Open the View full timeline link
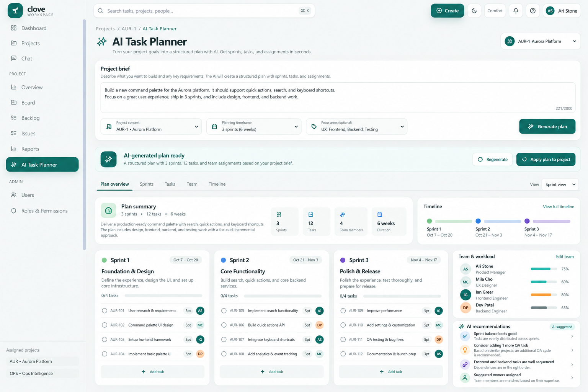Viewport: 588px width, 392px height. (x=559, y=207)
